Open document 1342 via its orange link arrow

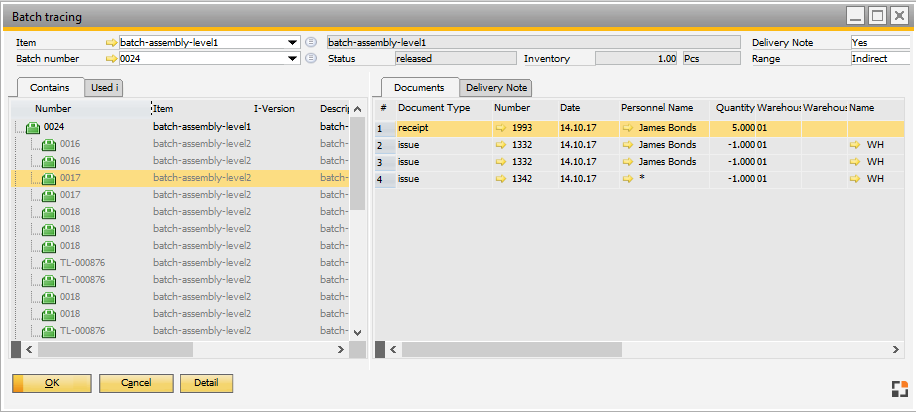[x=501, y=179]
